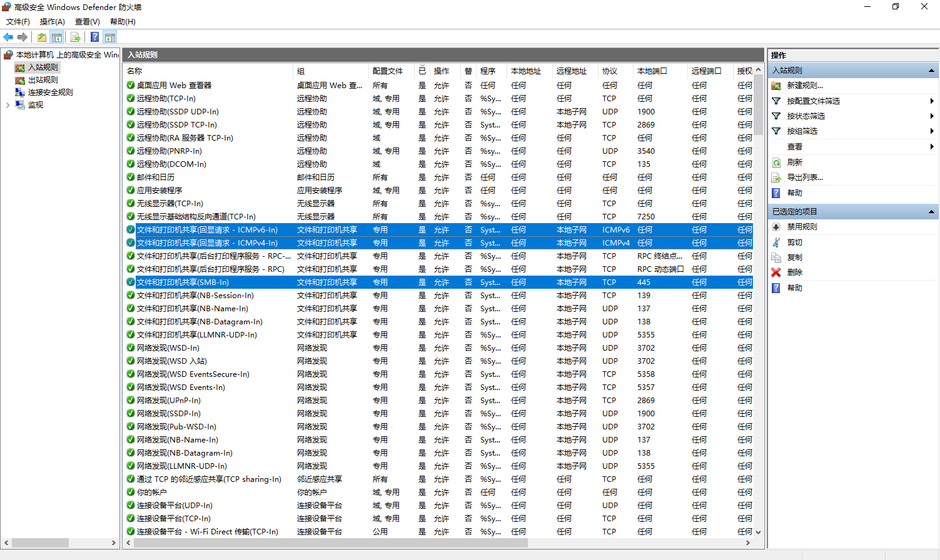Collapse the 已选定的项目 actions section
Image resolution: width=940 pixels, height=560 pixels.
931,212
